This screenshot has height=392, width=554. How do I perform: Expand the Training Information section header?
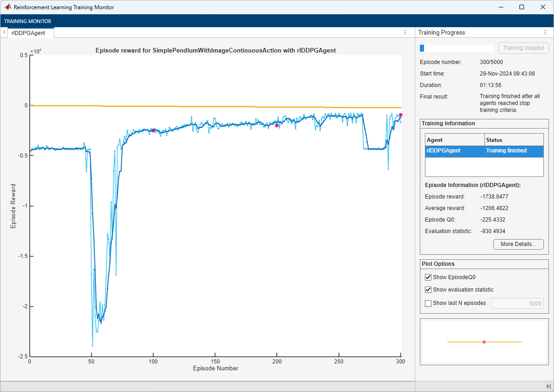point(484,123)
